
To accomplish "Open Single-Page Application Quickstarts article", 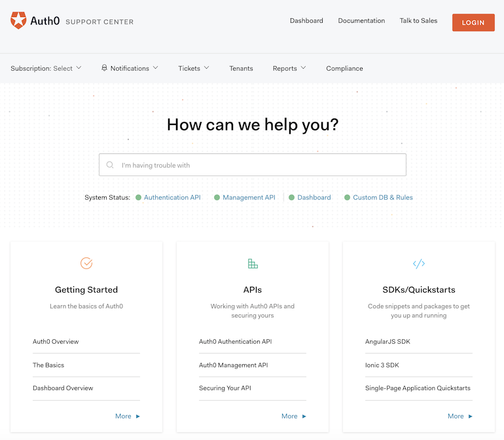I will click(418, 388).
